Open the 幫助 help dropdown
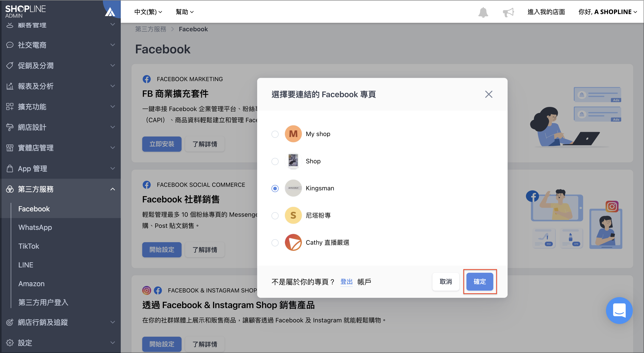644x353 pixels. pos(184,12)
